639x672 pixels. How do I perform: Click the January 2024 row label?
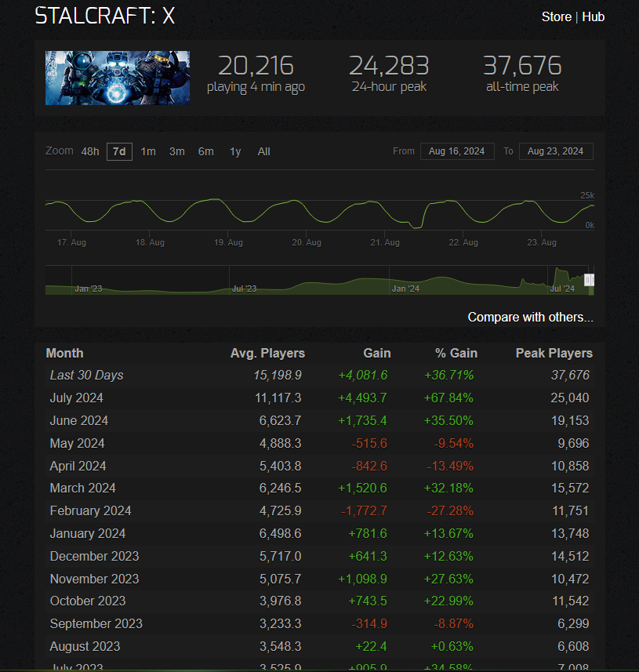point(88,533)
